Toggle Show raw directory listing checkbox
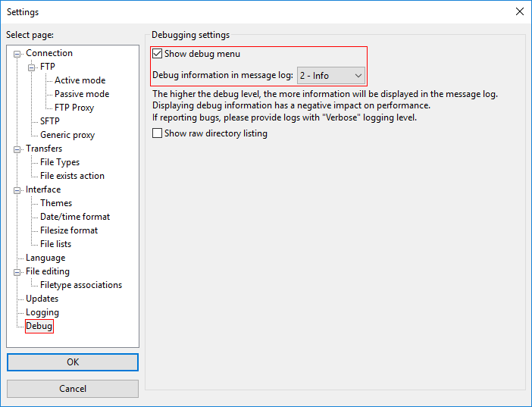532x407 pixels. click(x=158, y=133)
